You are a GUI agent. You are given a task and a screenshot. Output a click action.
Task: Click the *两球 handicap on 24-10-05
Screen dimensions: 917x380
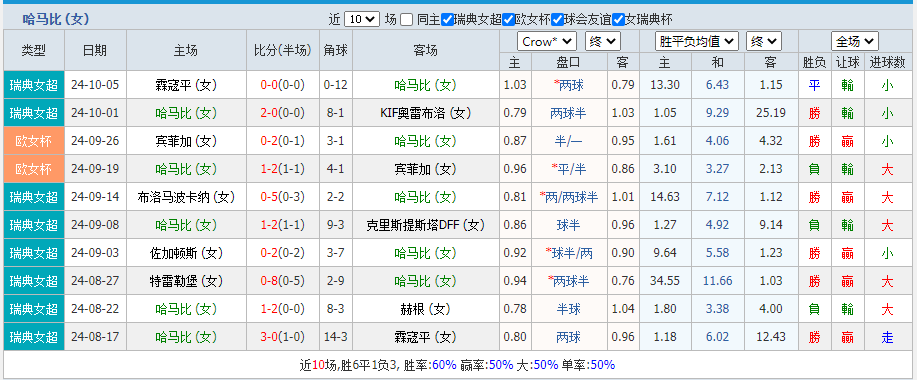[x=568, y=85]
